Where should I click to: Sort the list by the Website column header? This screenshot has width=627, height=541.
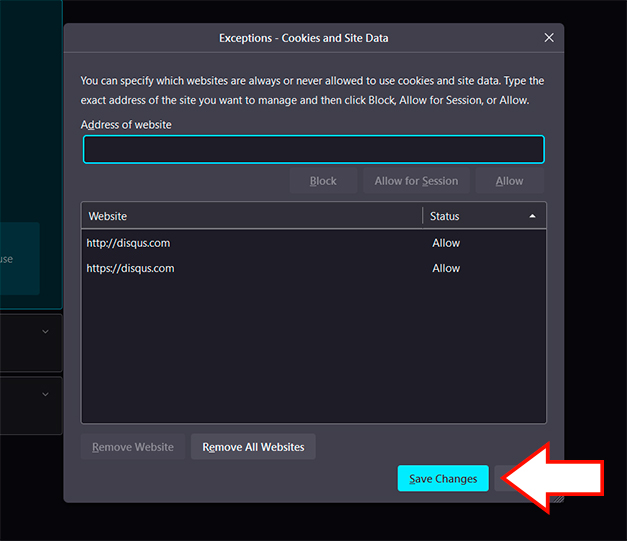coord(250,216)
